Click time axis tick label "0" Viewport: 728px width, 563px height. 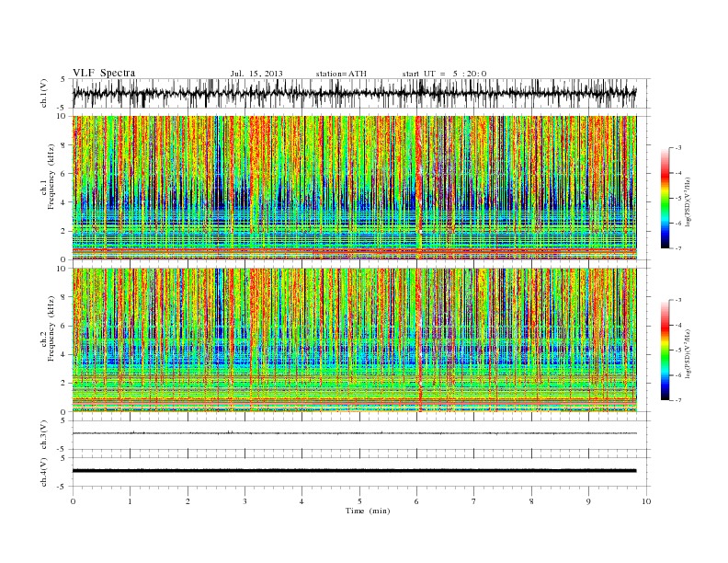tap(73, 501)
